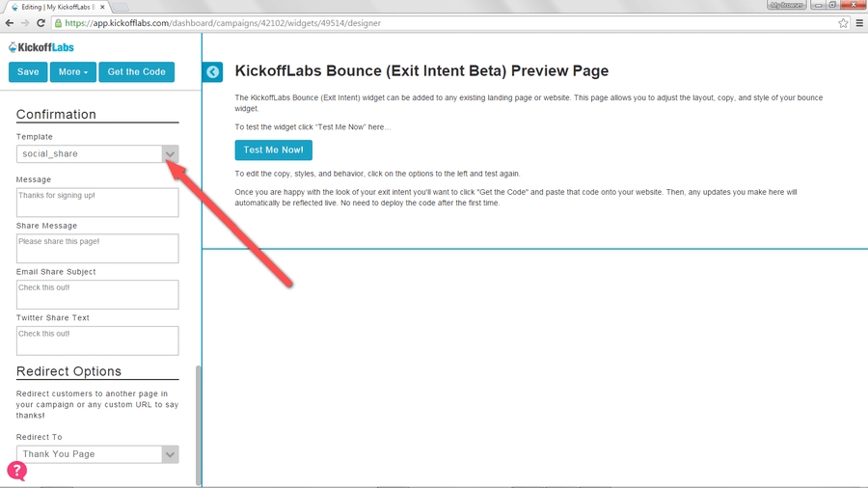Close the Editing browser tab
Viewport: 868px width, 488px height.
tap(102, 7)
